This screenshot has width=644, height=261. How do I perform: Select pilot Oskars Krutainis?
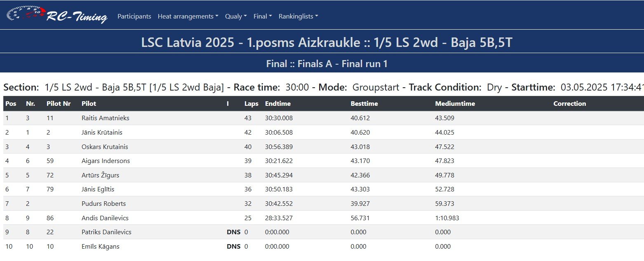pos(105,147)
